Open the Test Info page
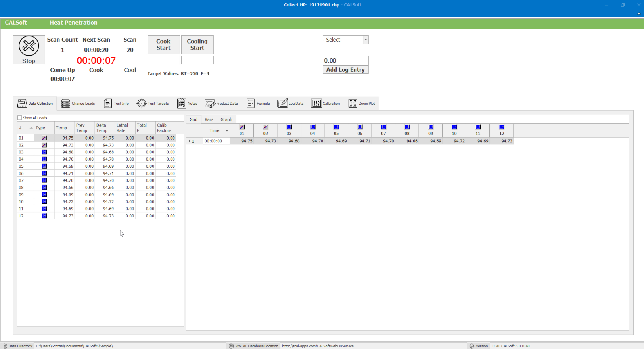The height and width of the screenshot is (349, 644). 116,104
